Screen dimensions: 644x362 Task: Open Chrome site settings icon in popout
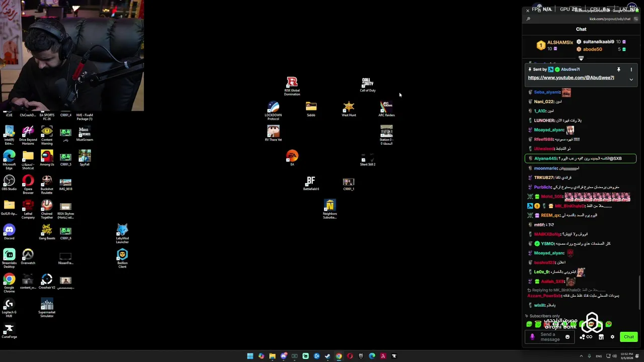click(x=636, y=19)
